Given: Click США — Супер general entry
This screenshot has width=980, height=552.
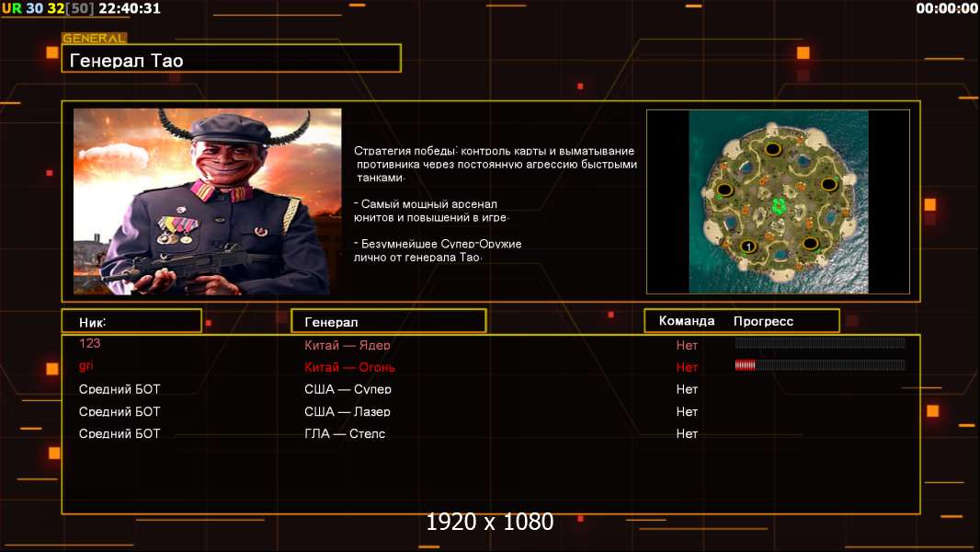Looking at the screenshot, I should [348, 389].
